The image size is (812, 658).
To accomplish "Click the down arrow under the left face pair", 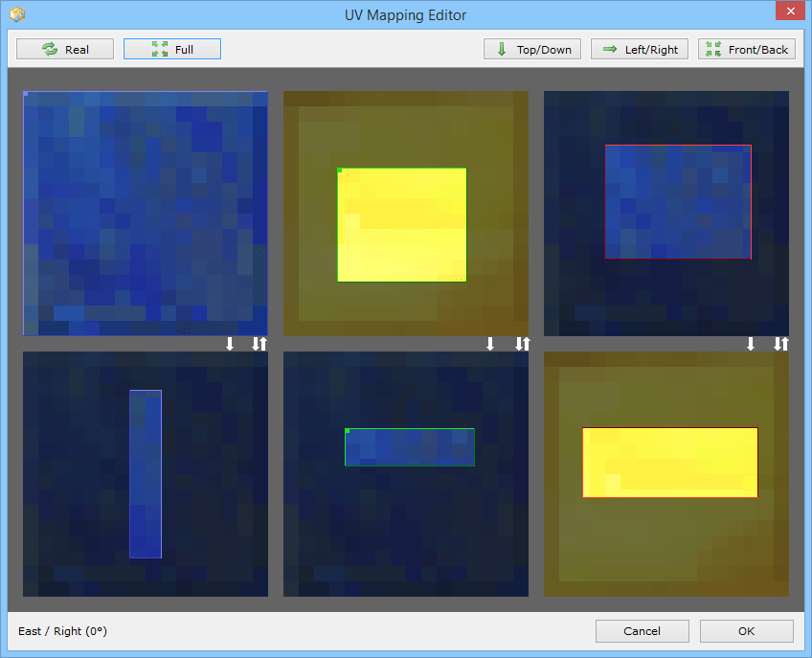I will (230, 344).
